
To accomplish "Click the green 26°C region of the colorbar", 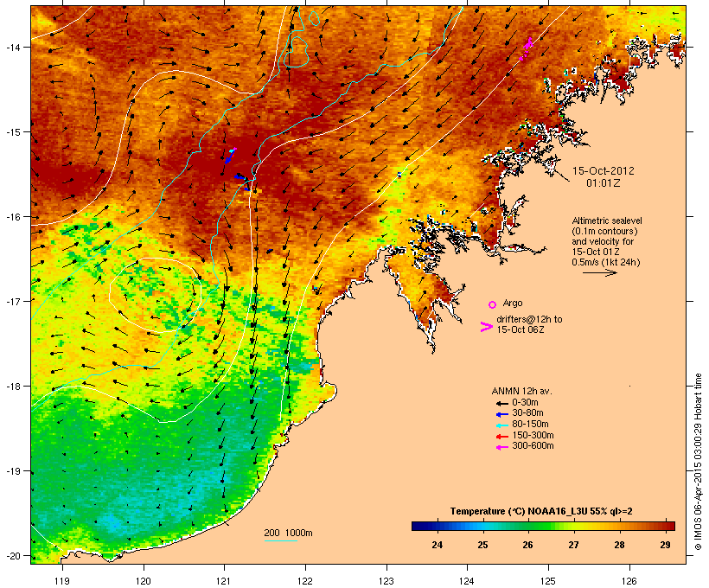I will coord(528,526).
